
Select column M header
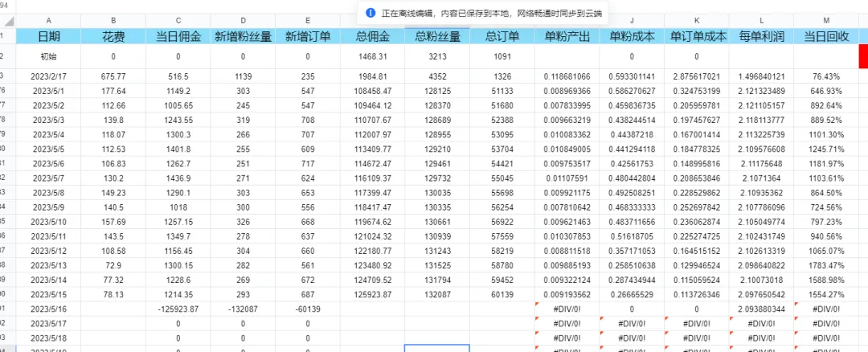point(826,22)
